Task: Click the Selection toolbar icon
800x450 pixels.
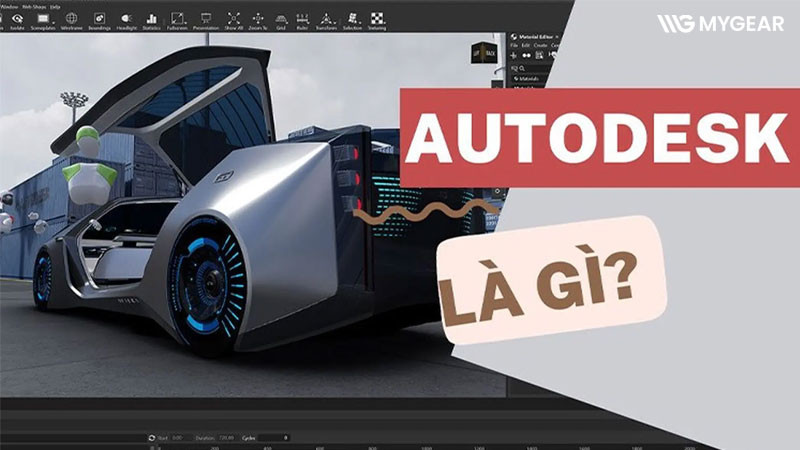Action: [x=352, y=19]
